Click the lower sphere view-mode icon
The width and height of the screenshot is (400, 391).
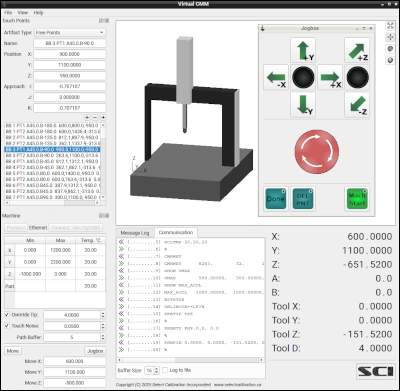coord(390,60)
